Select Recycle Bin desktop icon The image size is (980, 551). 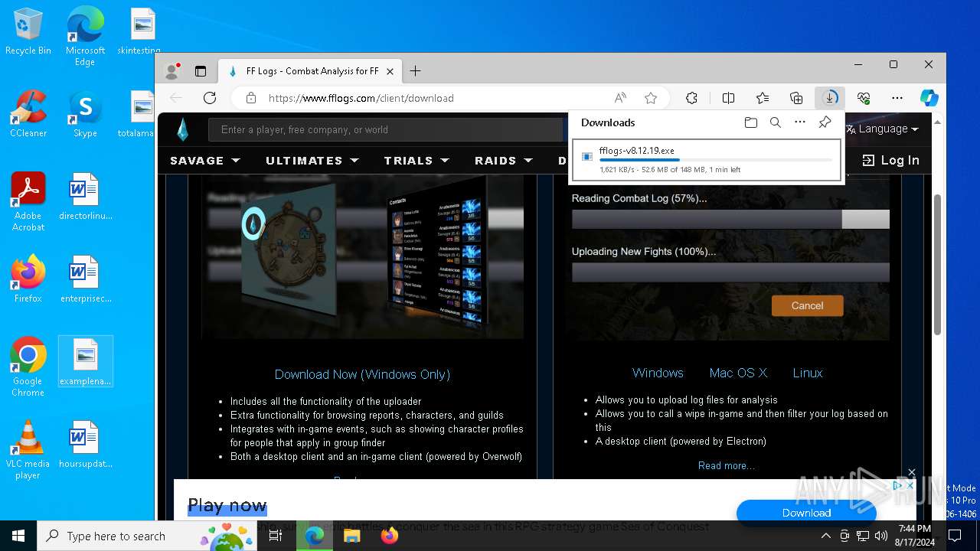click(x=28, y=32)
